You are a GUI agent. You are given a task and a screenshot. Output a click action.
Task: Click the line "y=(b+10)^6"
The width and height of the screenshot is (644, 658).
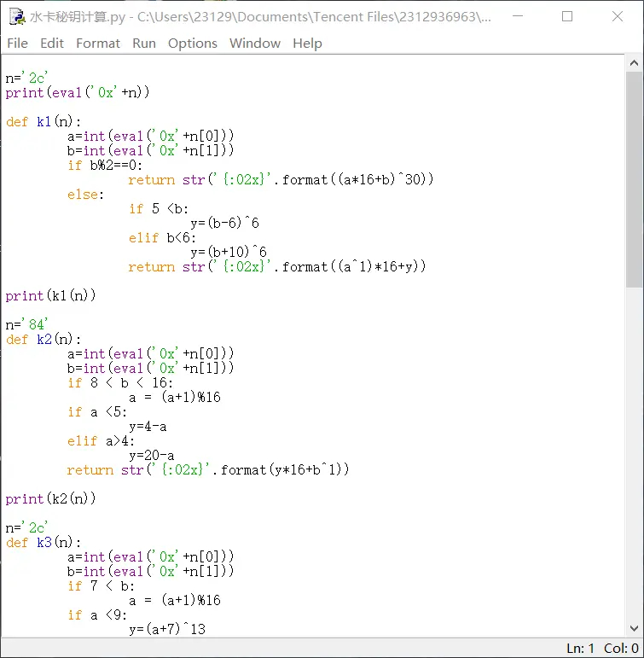tap(229, 252)
